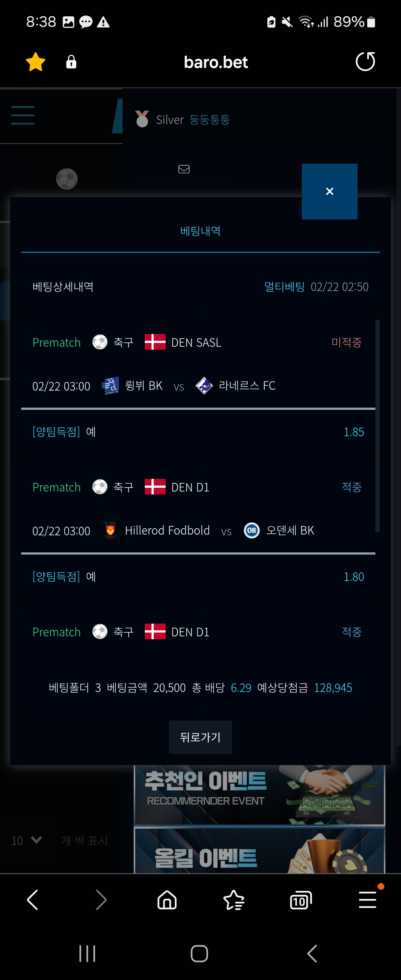
Task: Select the 베팅내역 tab heading
Action: click(200, 231)
